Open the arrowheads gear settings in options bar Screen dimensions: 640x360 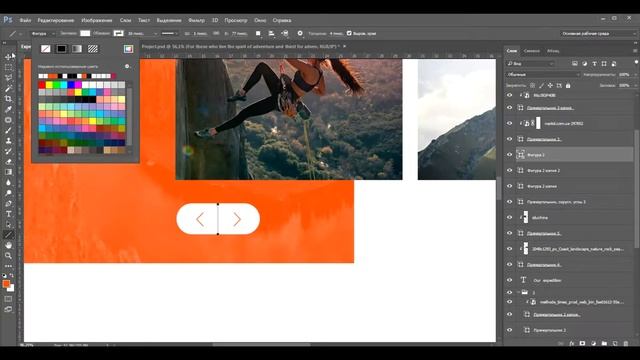[x=300, y=33]
